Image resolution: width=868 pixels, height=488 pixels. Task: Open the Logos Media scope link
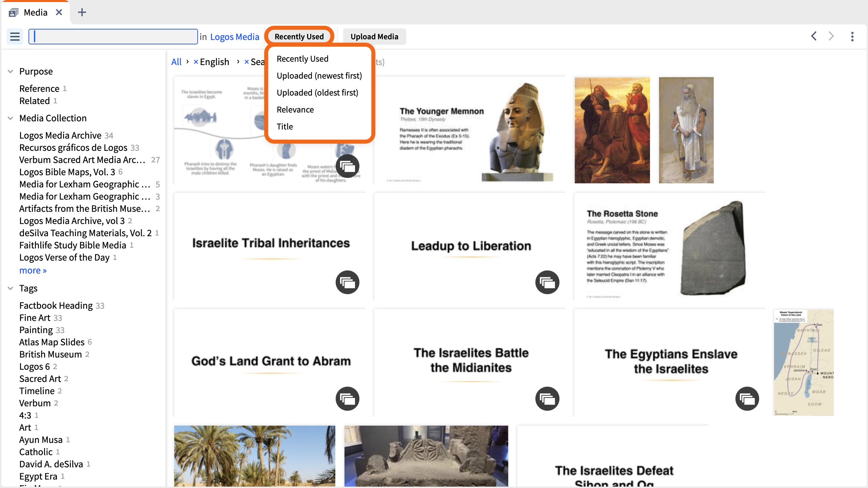235,37
